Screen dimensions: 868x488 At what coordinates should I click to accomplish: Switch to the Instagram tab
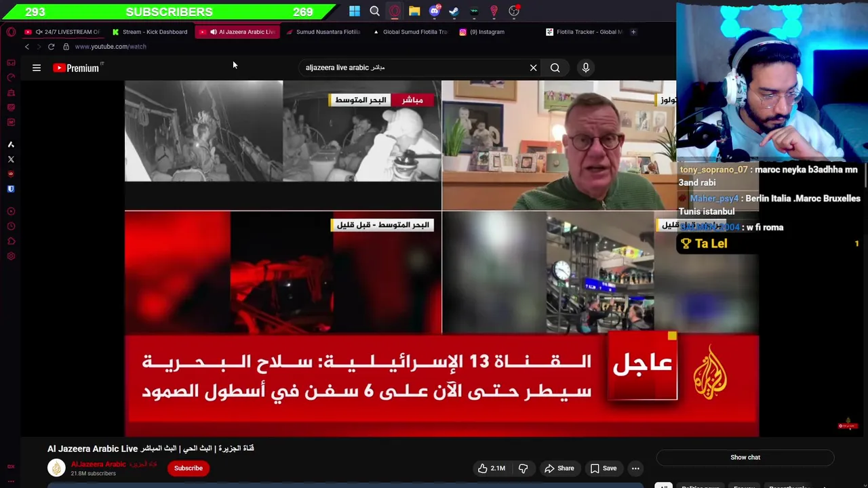click(x=498, y=32)
